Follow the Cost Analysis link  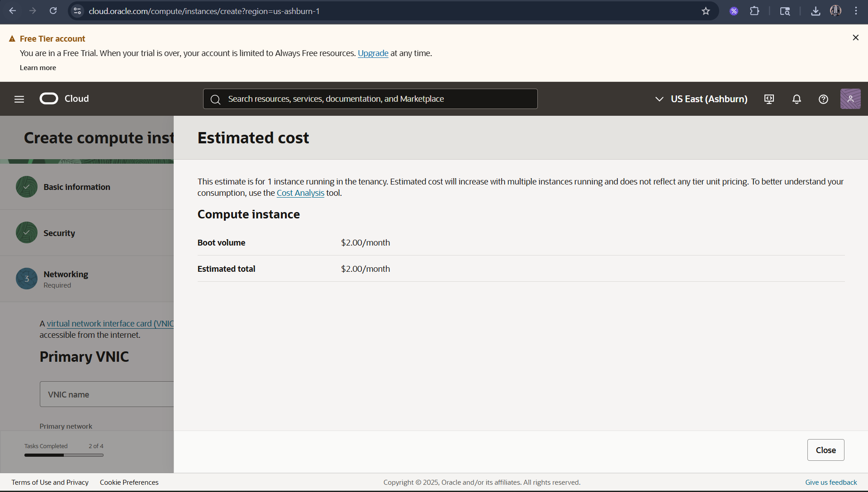pyautogui.click(x=300, y=193)
